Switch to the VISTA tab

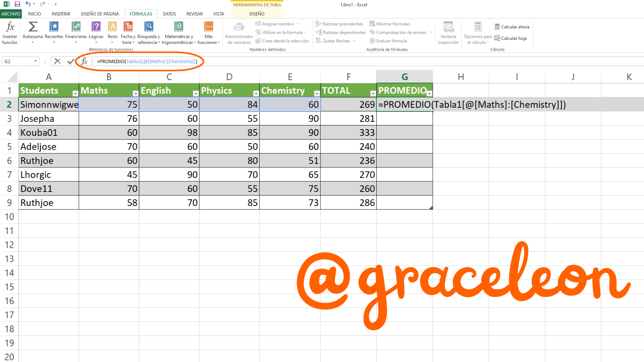(219, 14)
